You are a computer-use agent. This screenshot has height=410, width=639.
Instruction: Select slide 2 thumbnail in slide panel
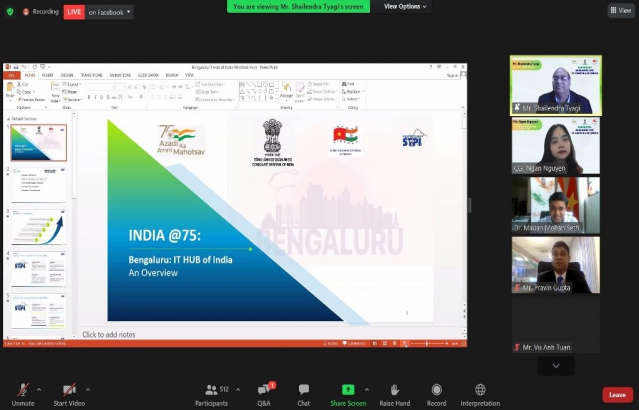point(39,185)
